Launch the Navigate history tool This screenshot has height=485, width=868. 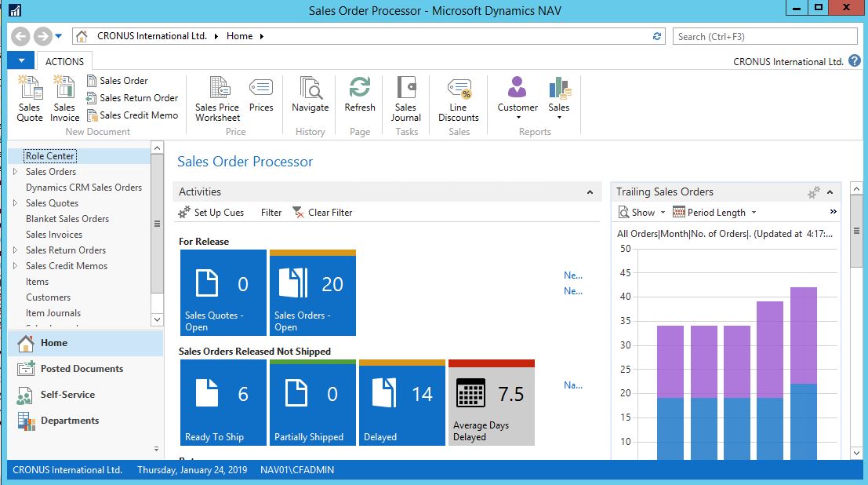click(x=310, y=96)
